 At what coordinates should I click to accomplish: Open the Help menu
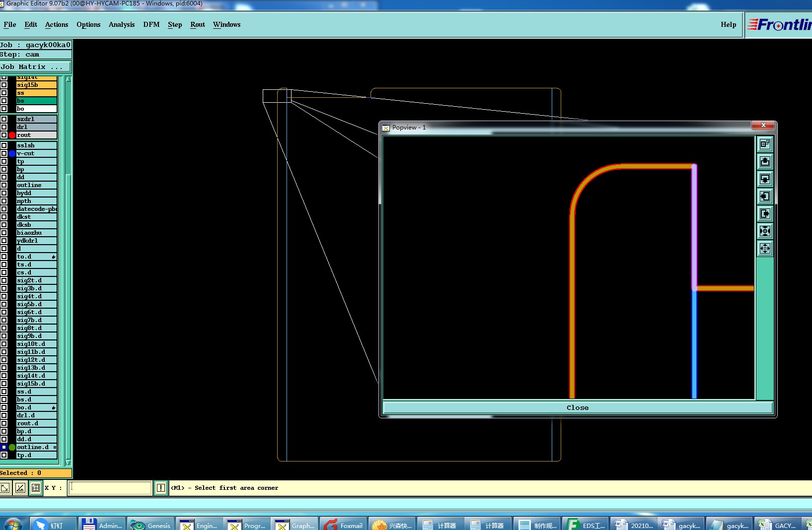coord(729,24)
